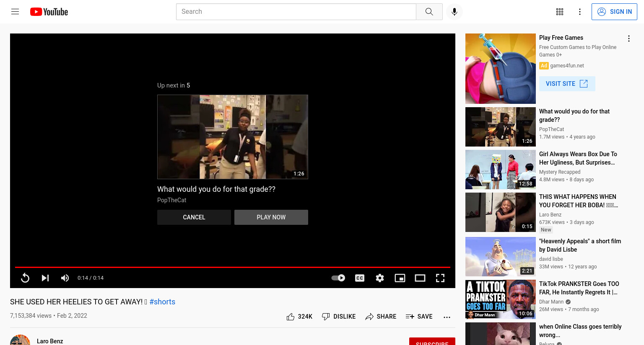Switch to theater mode

tap(420, 278)
